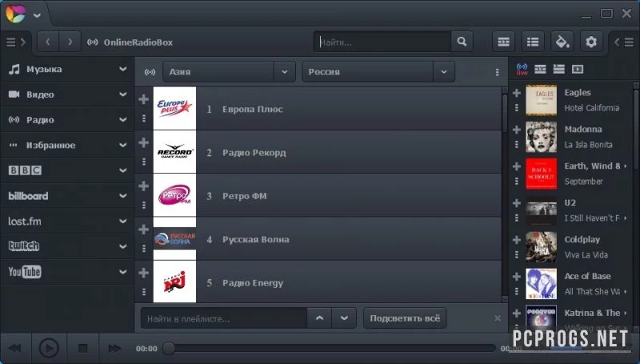Click the Подсветить всё button
The width and height of the screenshot is (640, 364).
pyautogui.click(x=405, y=318)
